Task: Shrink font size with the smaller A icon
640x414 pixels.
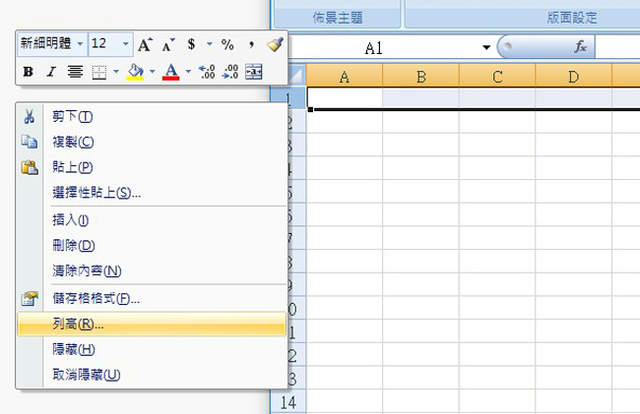Action: pyautogui.click(x=167, y=44)
